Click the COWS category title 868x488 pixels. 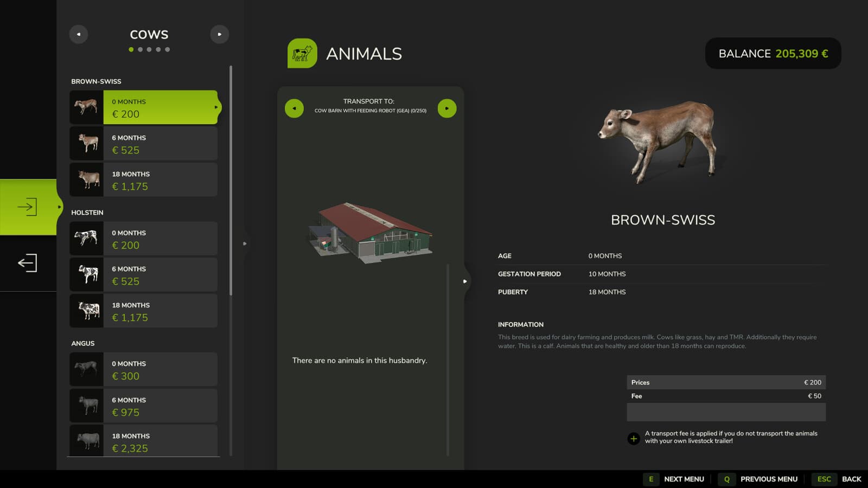point(149,34)
